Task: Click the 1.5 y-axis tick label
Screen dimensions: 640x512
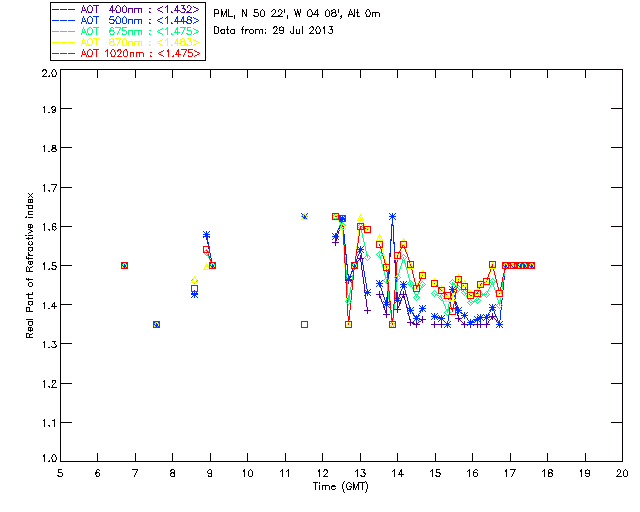Action: point(49,266)
